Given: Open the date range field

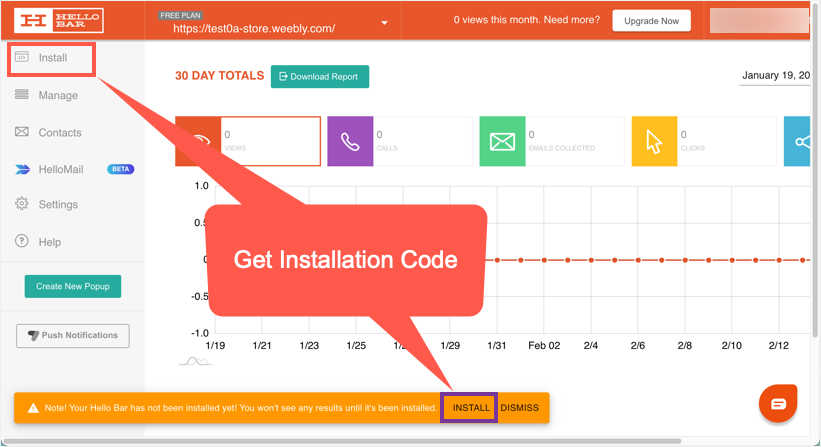Looking at the screenshot, I should (x=775, y=76).
